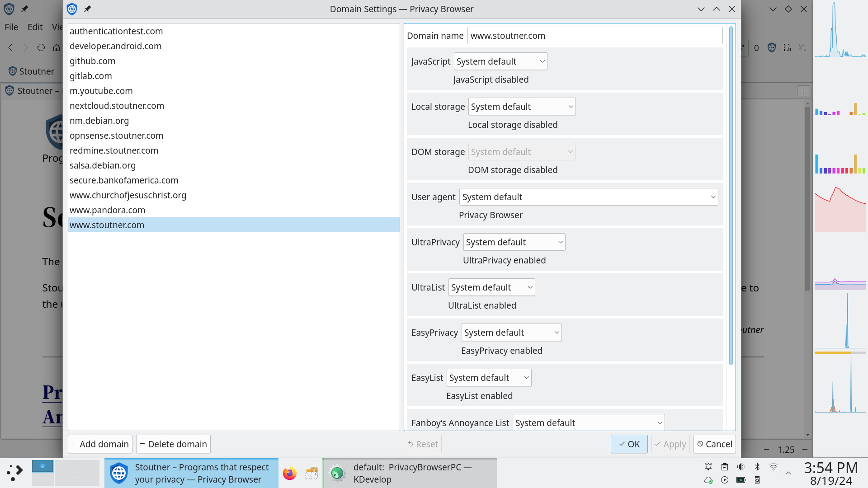Click the domain settings shield icon in browser toolbar

(x=772, y=47)
